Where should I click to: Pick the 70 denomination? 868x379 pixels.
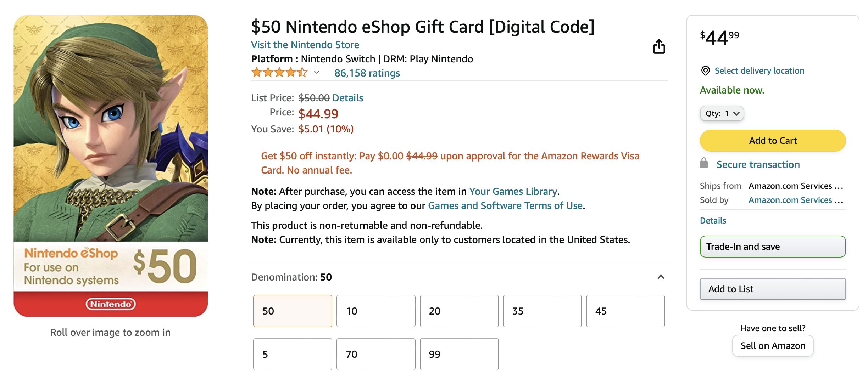tap(376, 354)
